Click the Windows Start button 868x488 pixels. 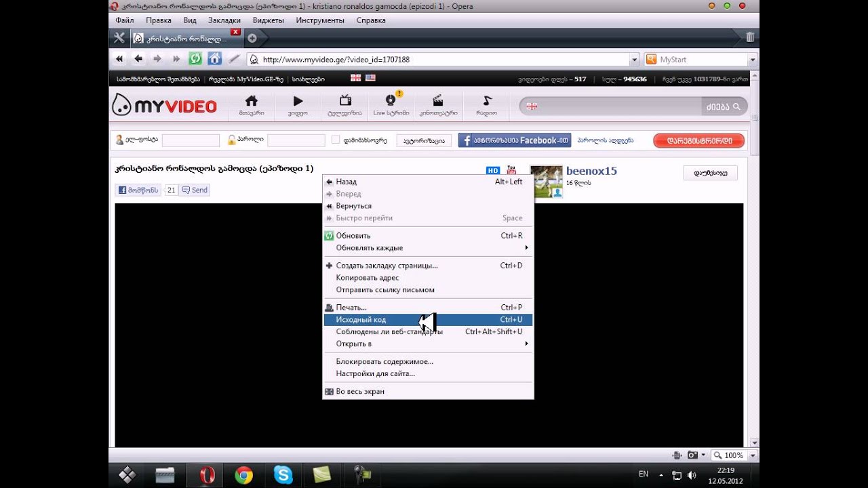tap(127, 475)
